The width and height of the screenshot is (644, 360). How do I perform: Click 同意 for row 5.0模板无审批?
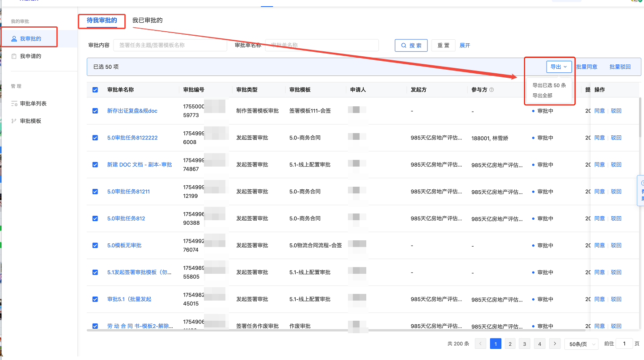(x=599, y=245)
